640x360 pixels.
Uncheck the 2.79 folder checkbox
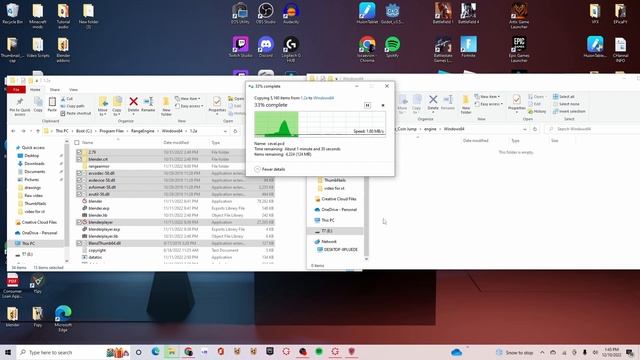[79, 152]
